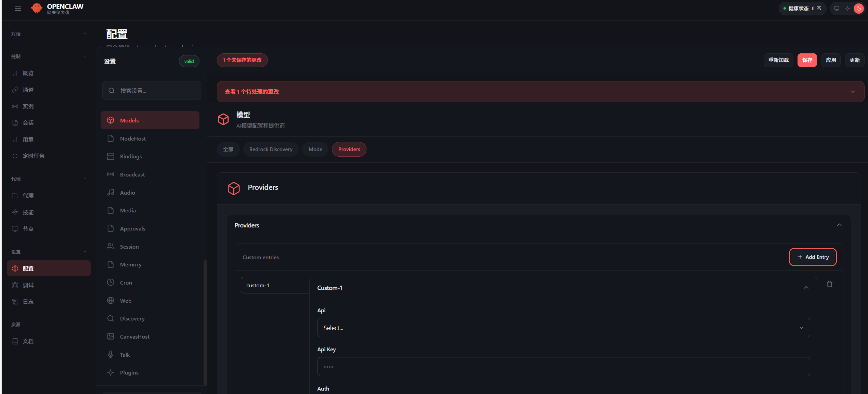Screen dimensions: 868x394
Task: Focus the Api Key input field
Action: point(563,367)
